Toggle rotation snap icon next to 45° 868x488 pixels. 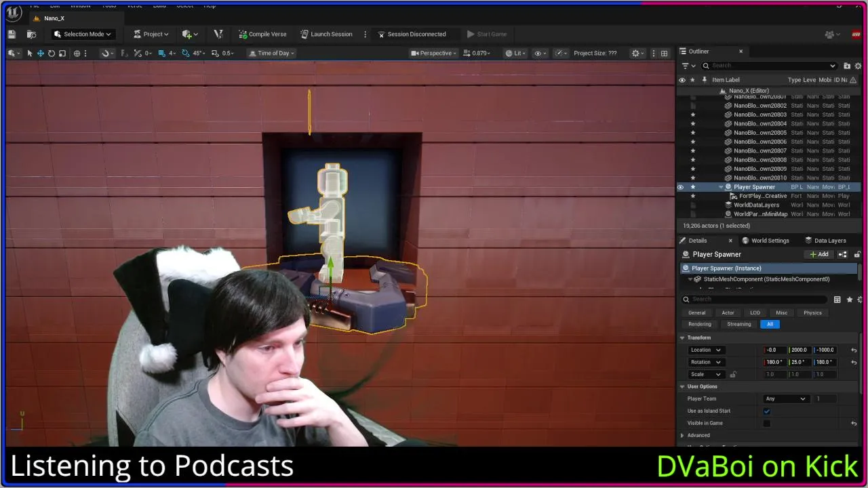[x=186, y=53]
